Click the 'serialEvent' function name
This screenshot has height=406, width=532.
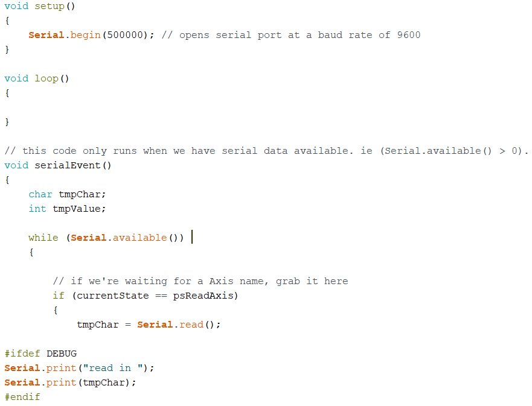68,165
